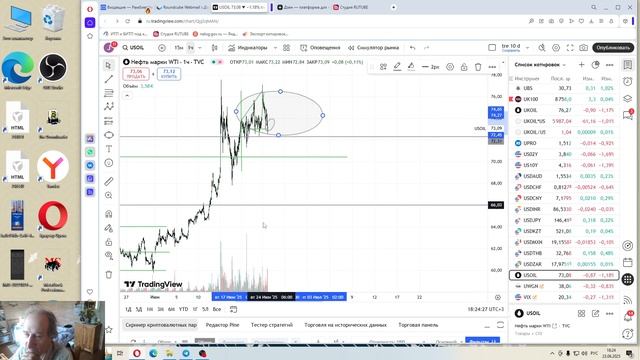Select the 1h timeframe button
640x360 pixels.
click(190, 48)
